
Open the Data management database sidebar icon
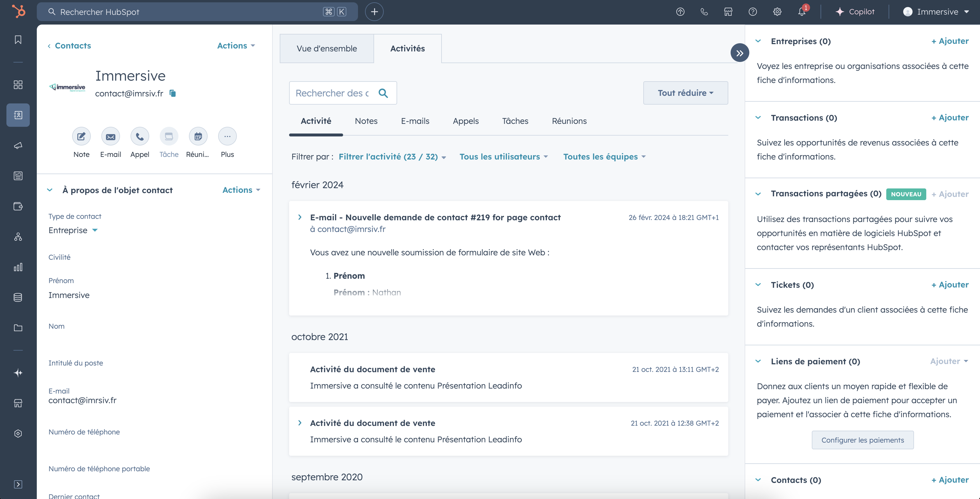(x=18, y=297)
